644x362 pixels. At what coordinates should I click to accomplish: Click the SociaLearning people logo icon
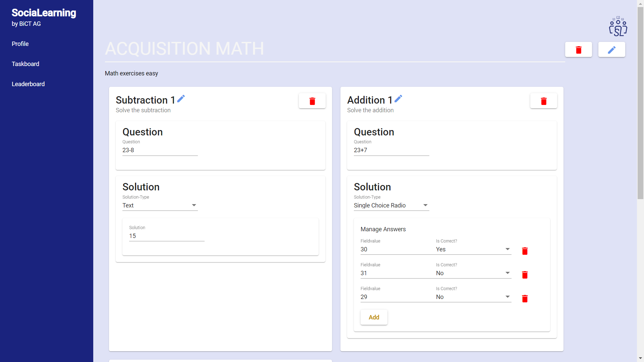click(x=618, y=26)
